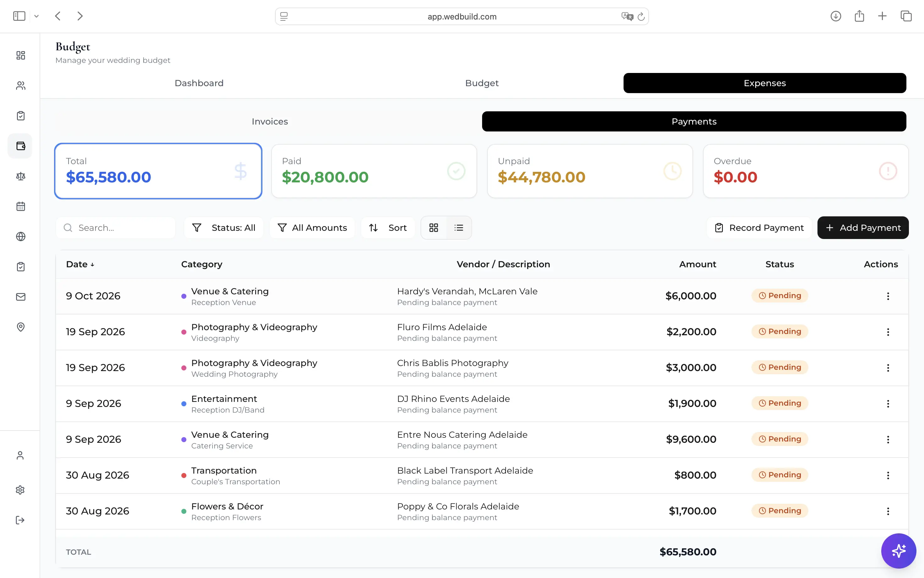Open the user profile icon in sidebar

click(20, 455)
